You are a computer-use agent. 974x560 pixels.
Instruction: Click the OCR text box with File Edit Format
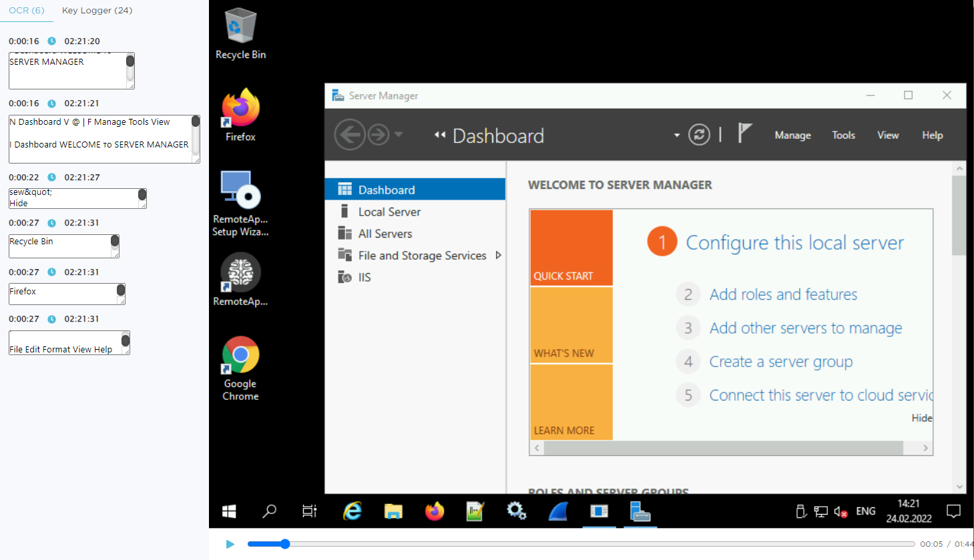coord(69,342)
